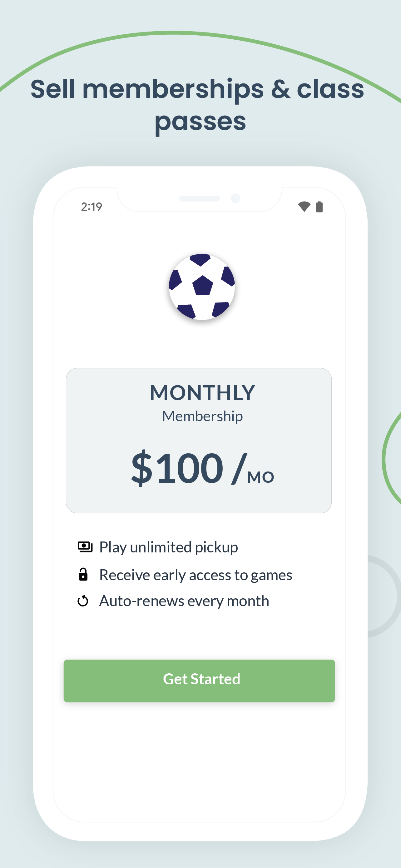401x868 pixels.
Task: Click the MO per-month label
Action: pos(260,477)
